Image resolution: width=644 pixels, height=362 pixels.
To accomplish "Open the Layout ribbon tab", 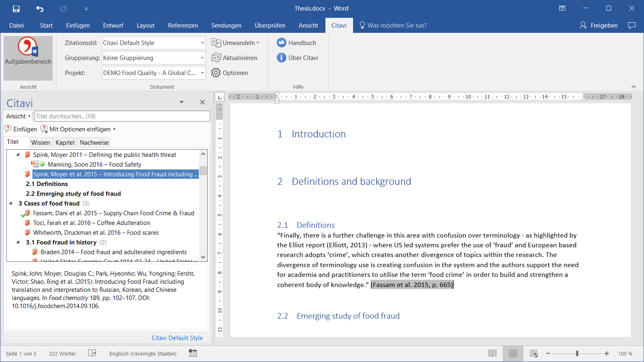I will (x=146, y=26).
